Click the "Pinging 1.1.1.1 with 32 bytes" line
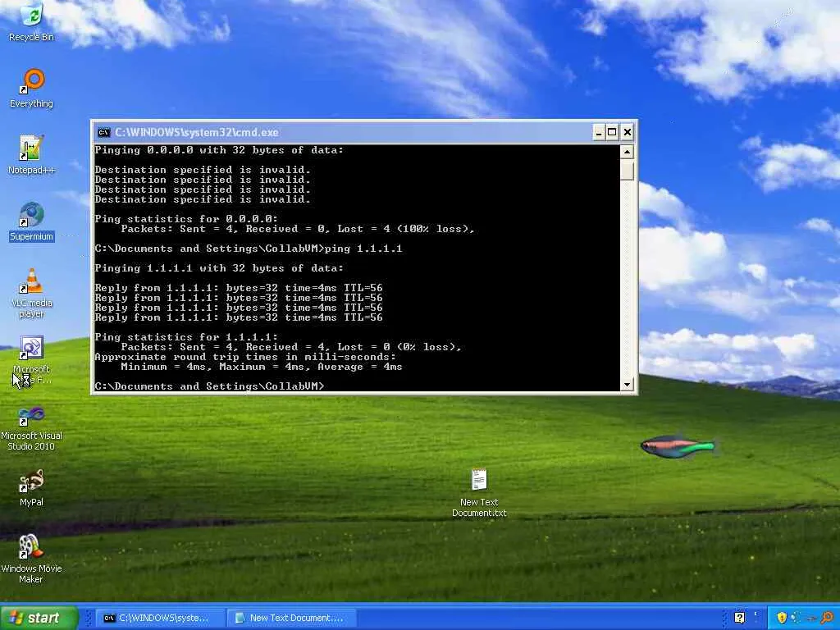Screen dimensions: 840x630 coord(218,268)
